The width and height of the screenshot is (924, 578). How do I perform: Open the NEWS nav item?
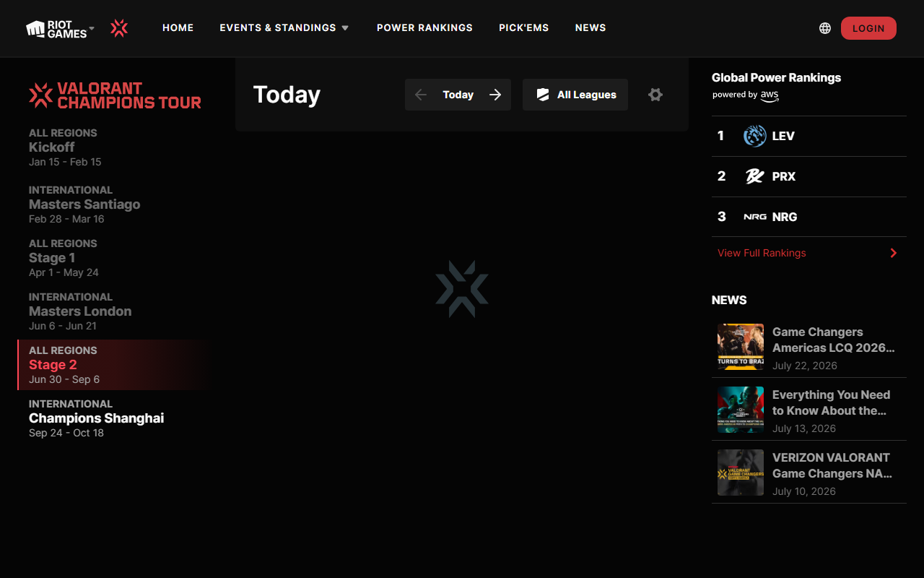(590, 28)
